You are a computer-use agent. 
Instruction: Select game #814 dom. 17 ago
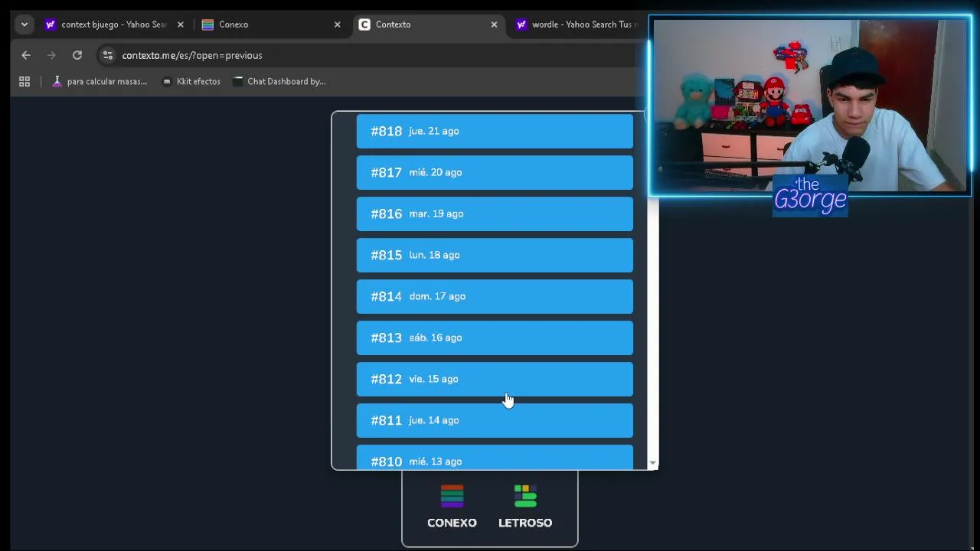(x=495, y=296)
